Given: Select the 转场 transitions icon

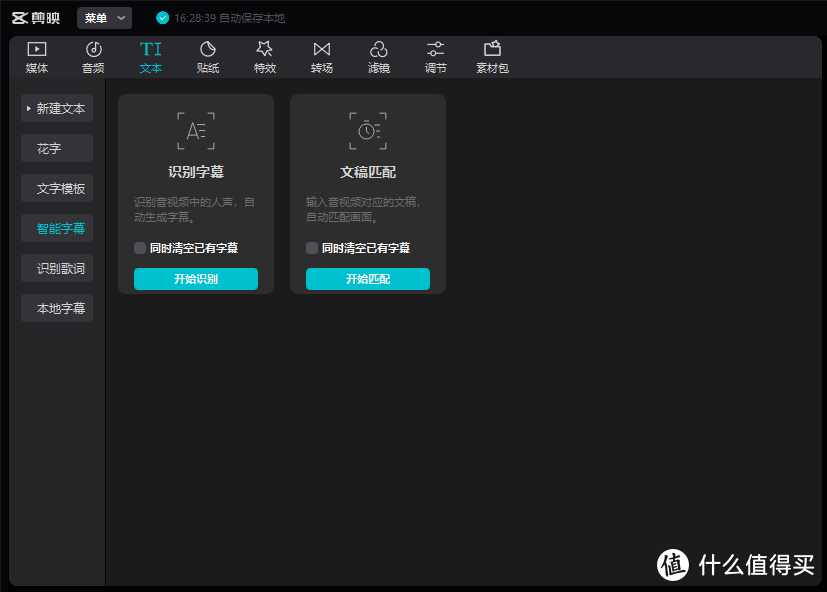Looking at the screenshot, I should point(321,55).
